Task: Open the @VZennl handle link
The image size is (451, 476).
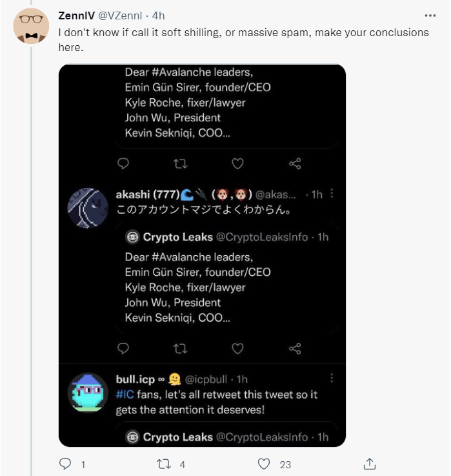Action: [122, 16]
